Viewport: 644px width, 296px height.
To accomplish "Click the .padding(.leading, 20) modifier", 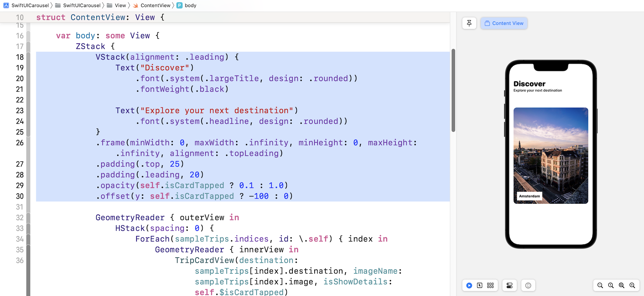I will 150,175.
